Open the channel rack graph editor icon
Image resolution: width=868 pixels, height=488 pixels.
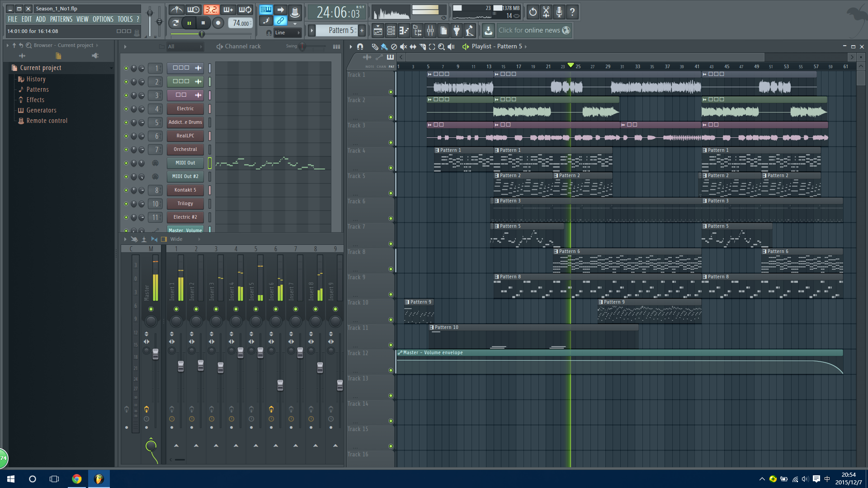pos(336,47)
